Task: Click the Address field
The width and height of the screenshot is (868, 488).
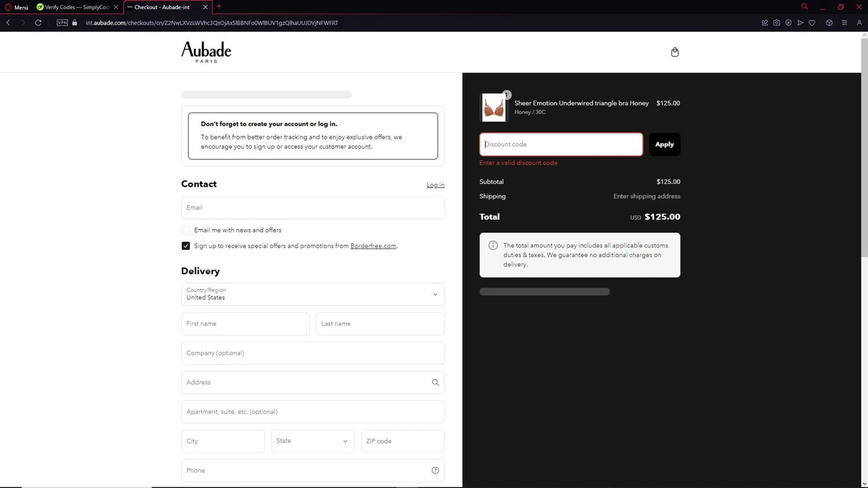Action: tap(312, 382)
